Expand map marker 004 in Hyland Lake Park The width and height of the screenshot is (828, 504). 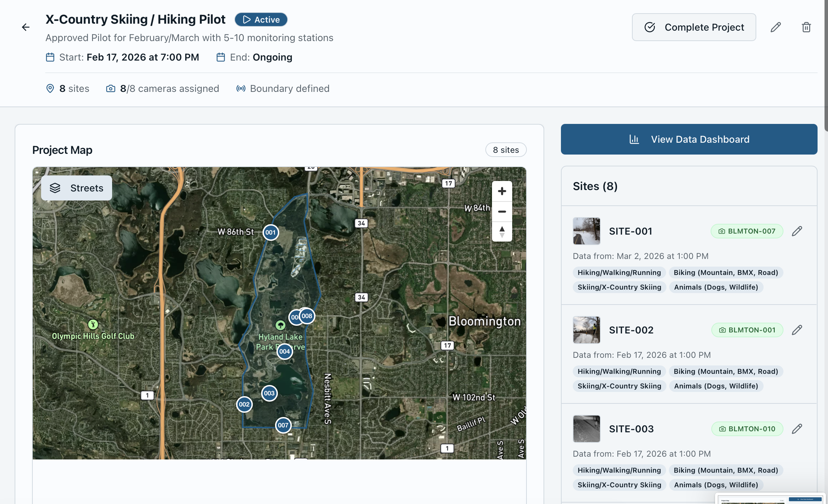click(x=284, y=351)
